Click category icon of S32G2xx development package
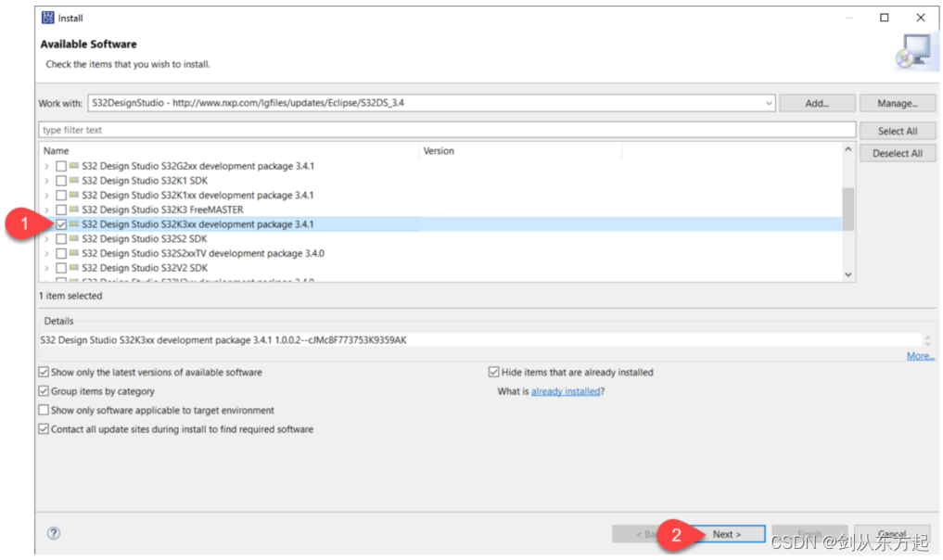Image resolution: width=943 pixels, height=560 pixels. (x=74, y=165)
